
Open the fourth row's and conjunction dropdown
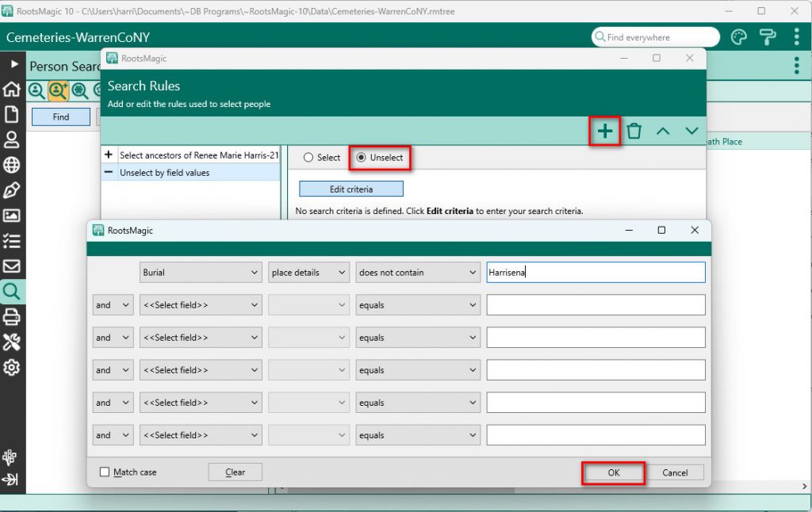[x=113, y=370]
